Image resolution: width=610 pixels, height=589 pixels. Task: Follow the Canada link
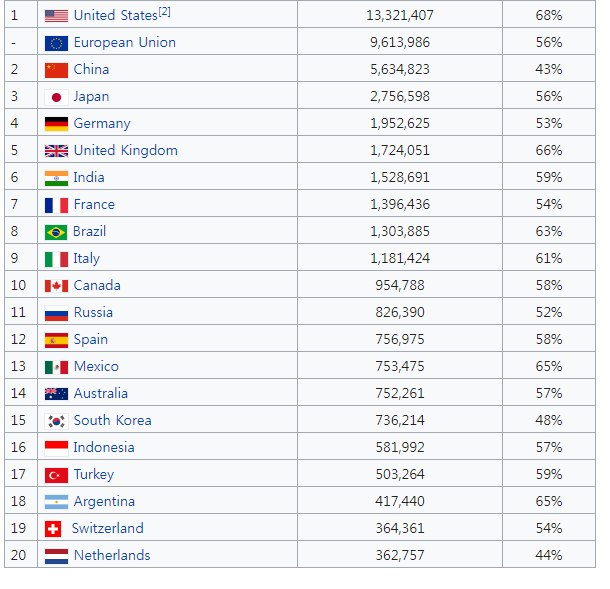click(x=97, y=286)
